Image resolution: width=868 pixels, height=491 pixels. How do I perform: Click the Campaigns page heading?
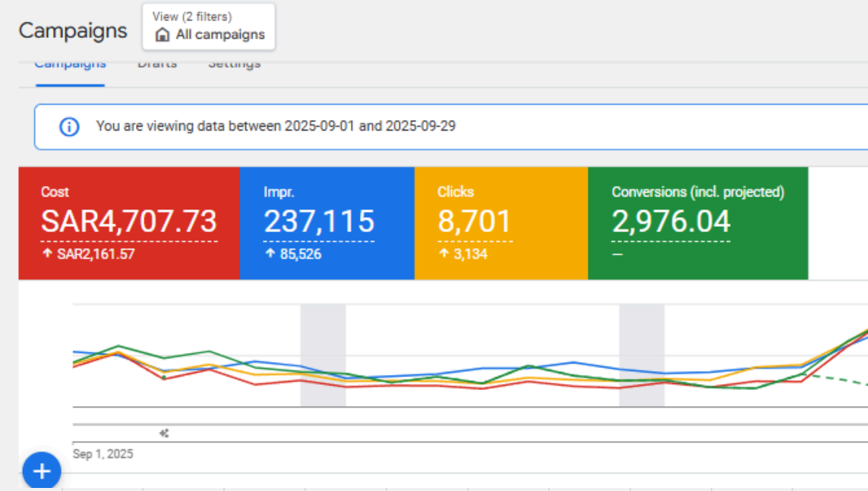[73, 31]
